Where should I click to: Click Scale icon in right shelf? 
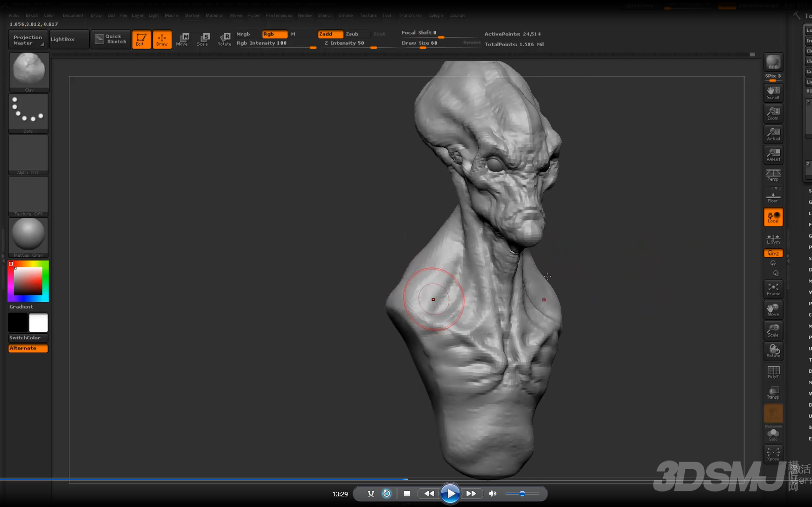pos(773,331)
